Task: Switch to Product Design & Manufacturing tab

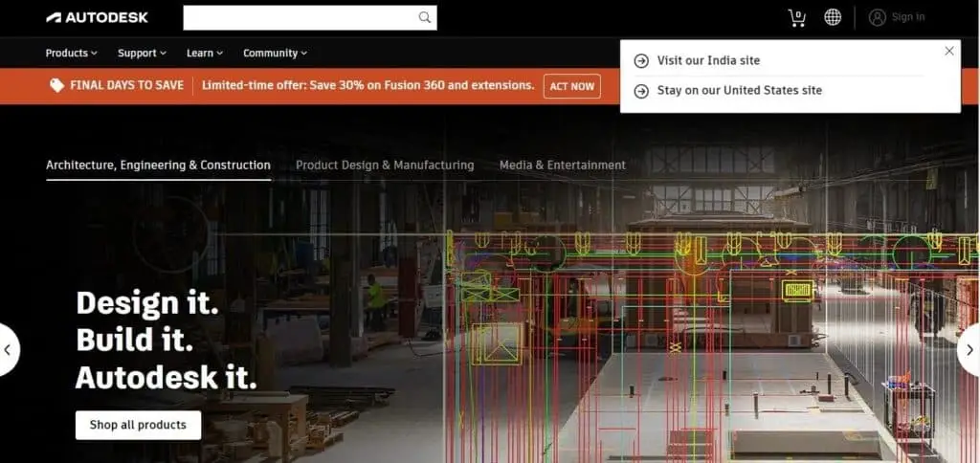Action: pos(385,165)
